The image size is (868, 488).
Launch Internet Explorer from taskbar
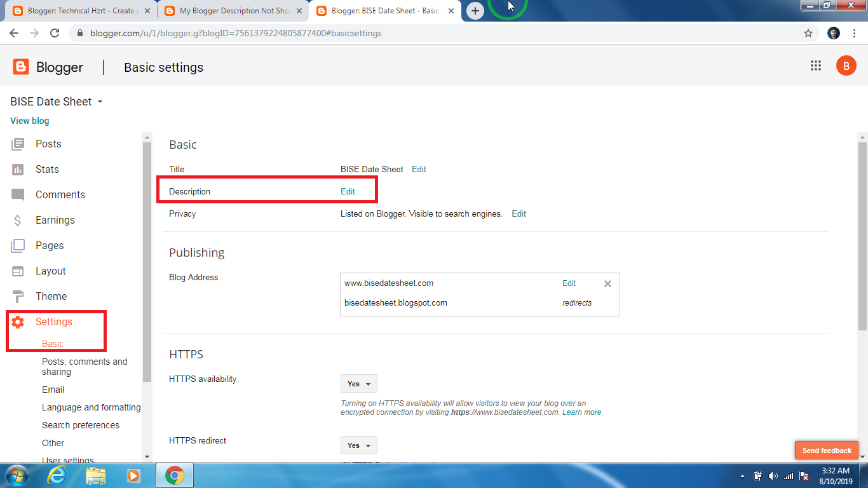point(57,475)
